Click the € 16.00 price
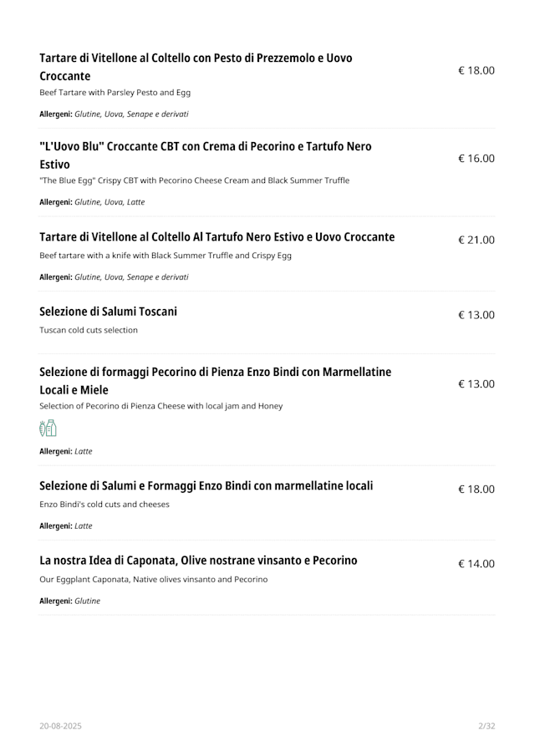 point(476,159)
